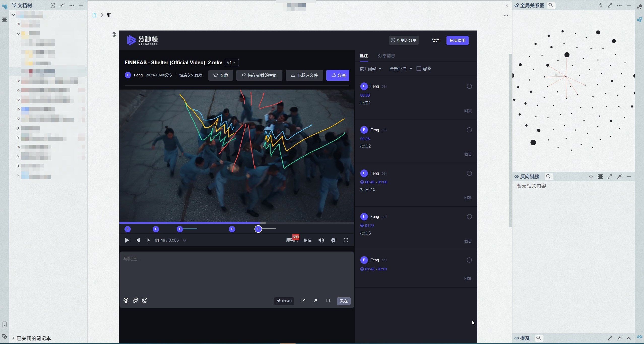Open player settings gear
Image resolution: width=644 pixels, height=344 pixels.
[x=333, y=240]
